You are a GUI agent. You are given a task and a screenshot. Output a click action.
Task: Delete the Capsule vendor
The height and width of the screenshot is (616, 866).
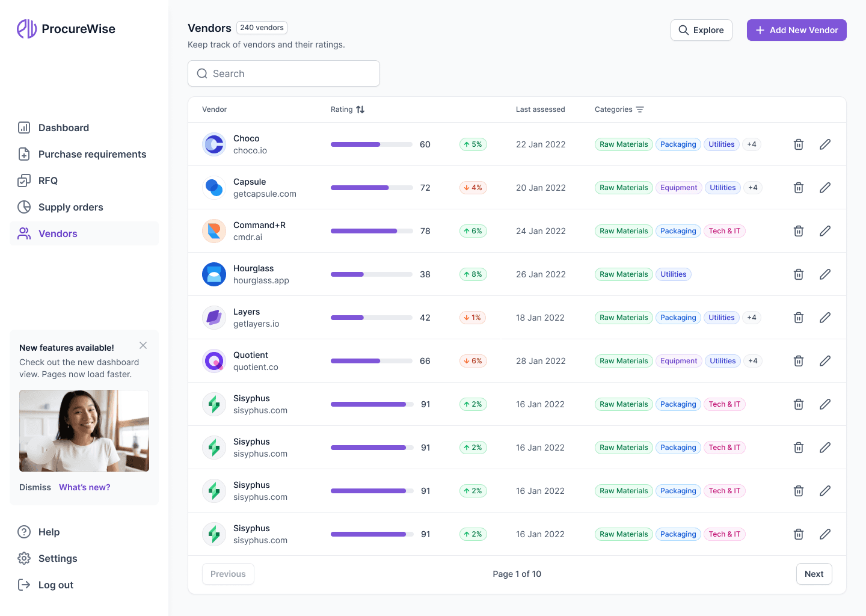click(x=799, y=188)
